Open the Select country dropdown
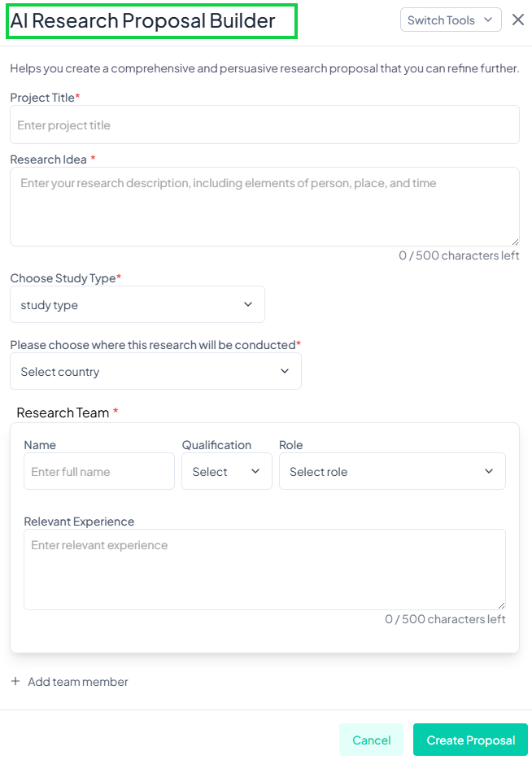 [x=155, y=371]
